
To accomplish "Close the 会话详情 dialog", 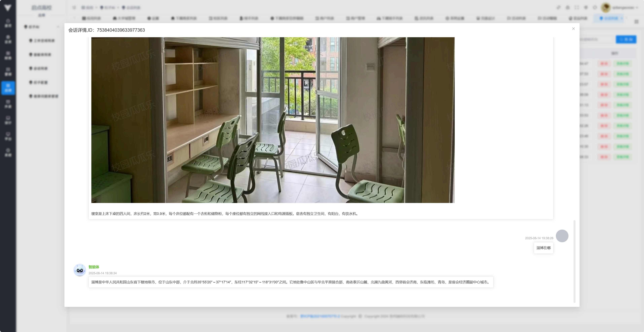I will click(573, 29).
